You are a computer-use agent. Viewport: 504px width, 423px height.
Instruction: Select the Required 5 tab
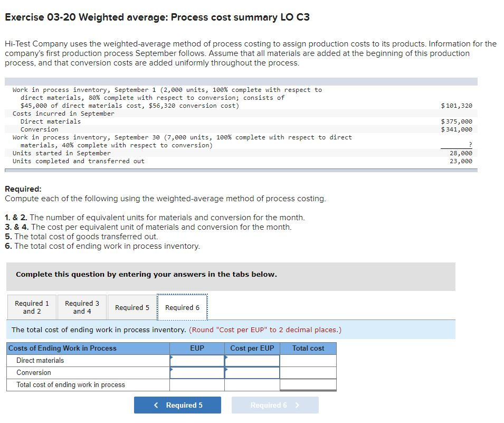point(132,307)
